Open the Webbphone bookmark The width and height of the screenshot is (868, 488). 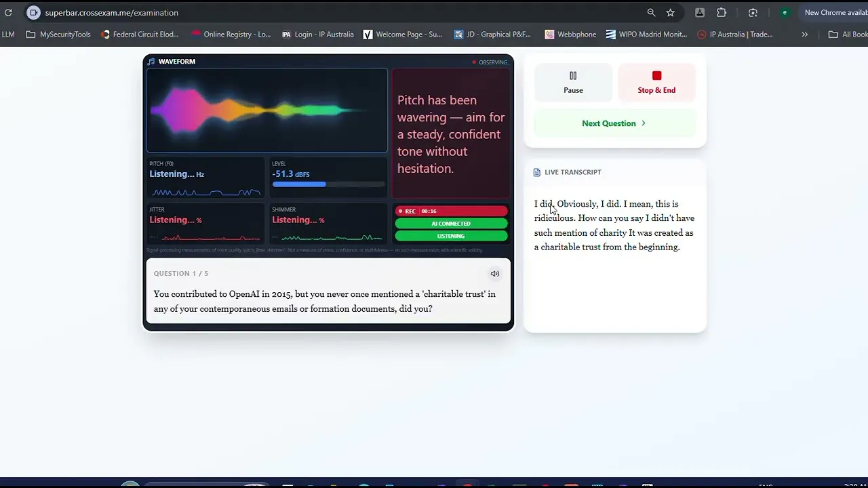pos(570,34)
